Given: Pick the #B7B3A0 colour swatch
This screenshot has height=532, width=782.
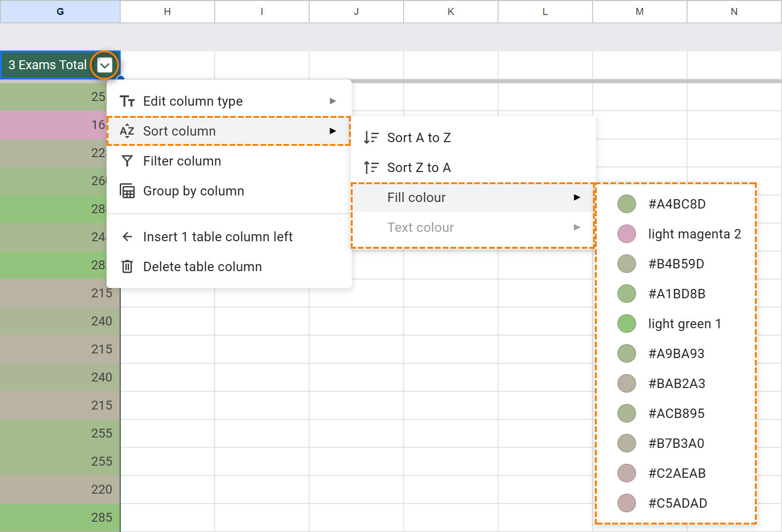Looking at the screenshot, I should point(627,443).
